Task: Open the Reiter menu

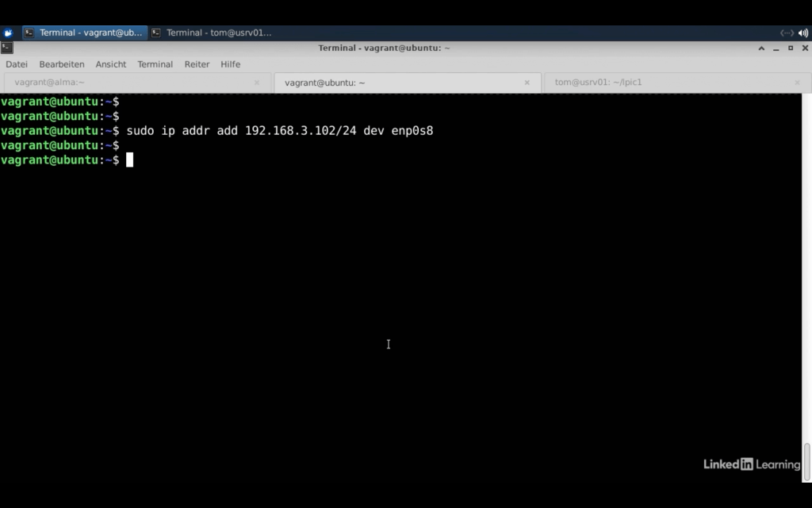Action: (x=197, y=64)
